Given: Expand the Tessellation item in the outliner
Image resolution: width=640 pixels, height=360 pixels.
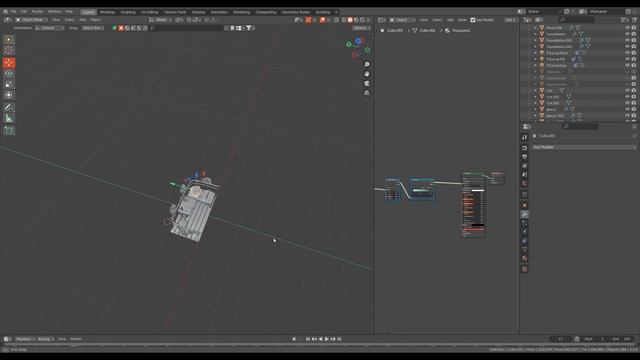Looking at the screenshot, I should click(x=535, y=34).
